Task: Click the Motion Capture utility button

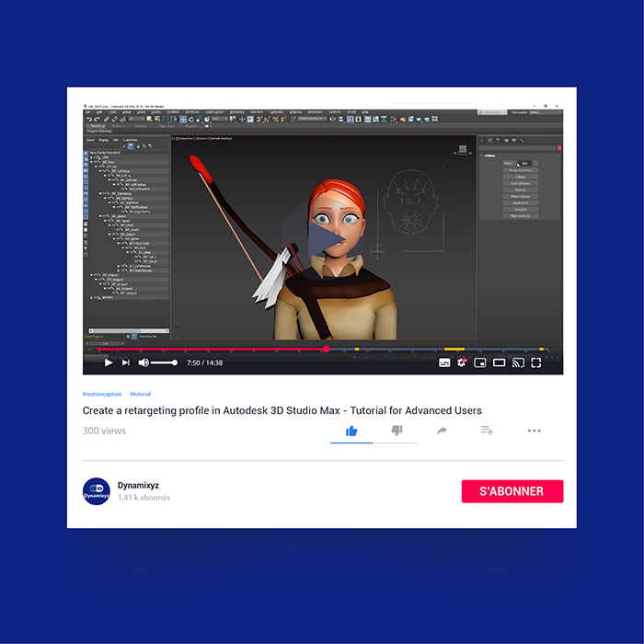Action: point(521,196)
